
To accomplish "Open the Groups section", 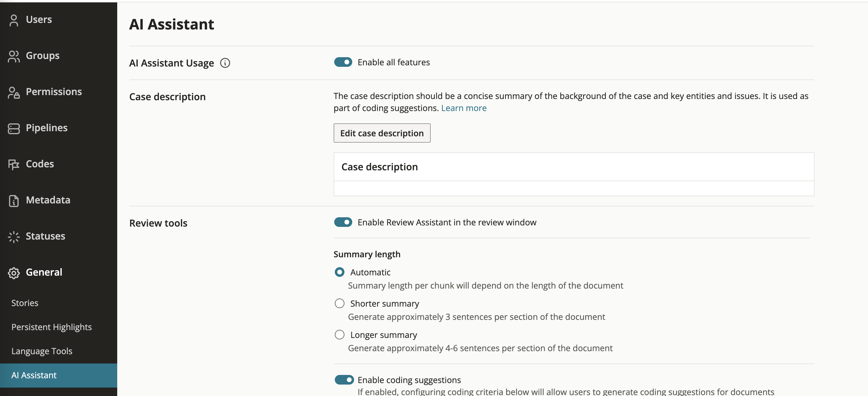I will [43, 56].
